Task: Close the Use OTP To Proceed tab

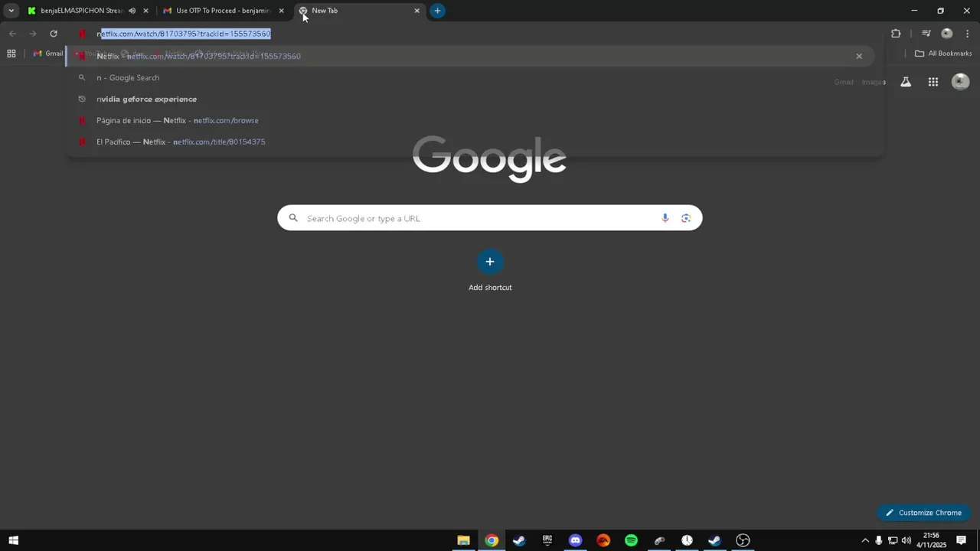Action: [281, 11]
